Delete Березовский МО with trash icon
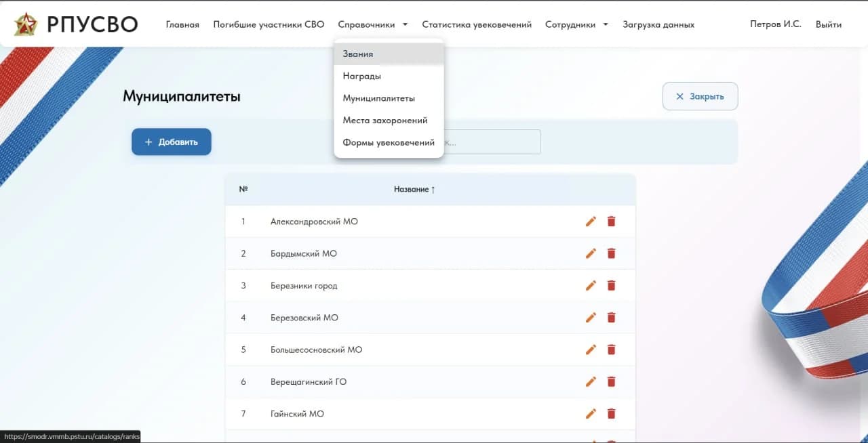Screen dimensions: 868x443 coord(611,318)
